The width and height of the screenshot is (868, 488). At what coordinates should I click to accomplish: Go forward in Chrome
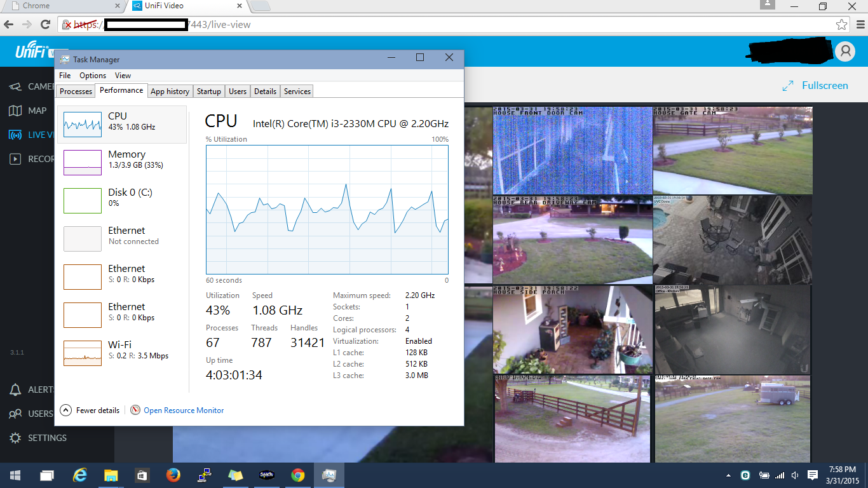[x=27, y=25]
